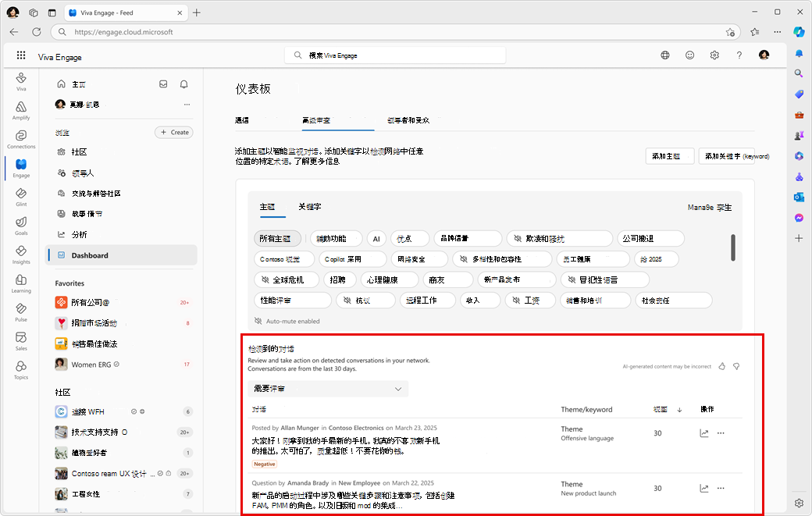
Task: Reload the browser page
Action: coord(36,31)
